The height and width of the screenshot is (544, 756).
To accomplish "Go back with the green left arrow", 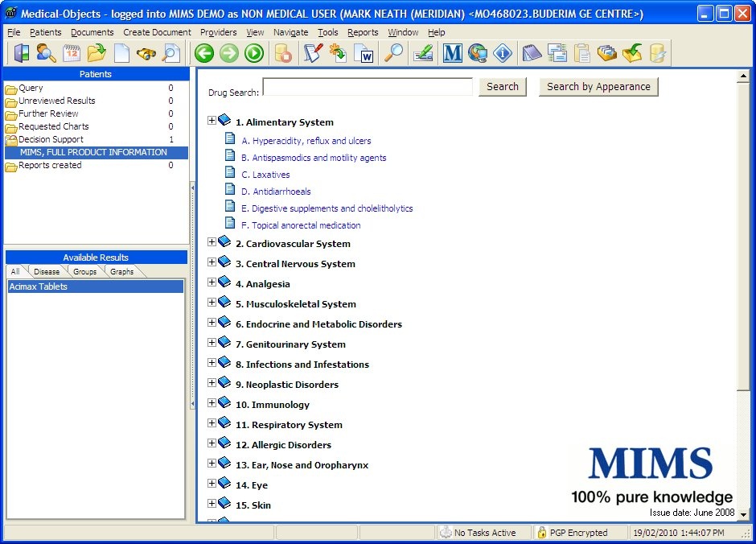I will [204, 53].
